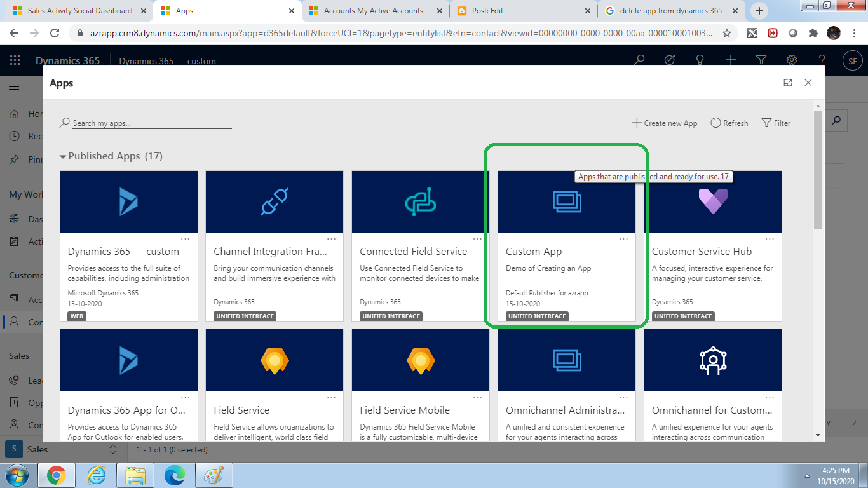
Task: Open the SE user profile avatar
Action: tap(853, 61)
